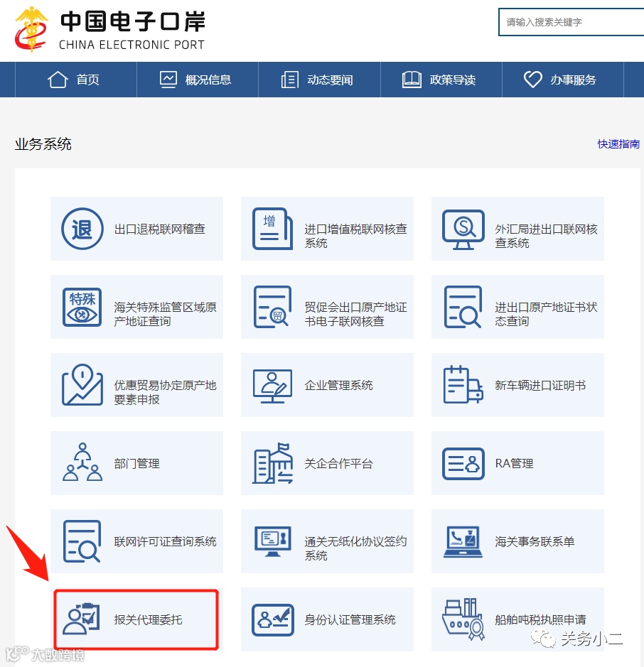Viewport: 644px width, 667px height.
Task: Open 进出口原产地证书状态查询
Action: (517, 307)
